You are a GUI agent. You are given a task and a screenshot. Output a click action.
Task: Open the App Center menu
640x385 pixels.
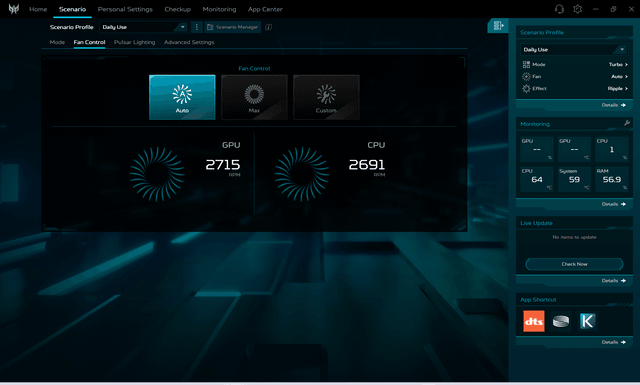tap(265, 9)
